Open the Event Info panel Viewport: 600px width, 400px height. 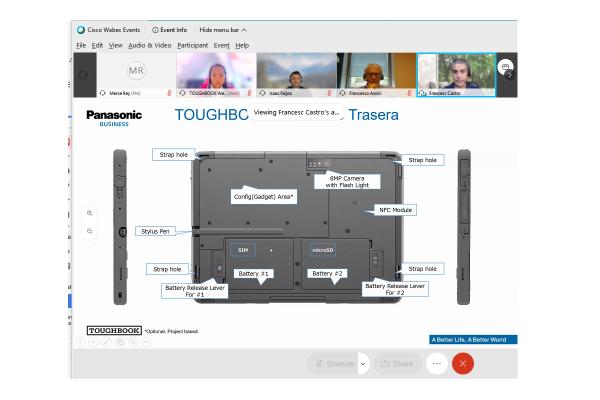point(170,30)
